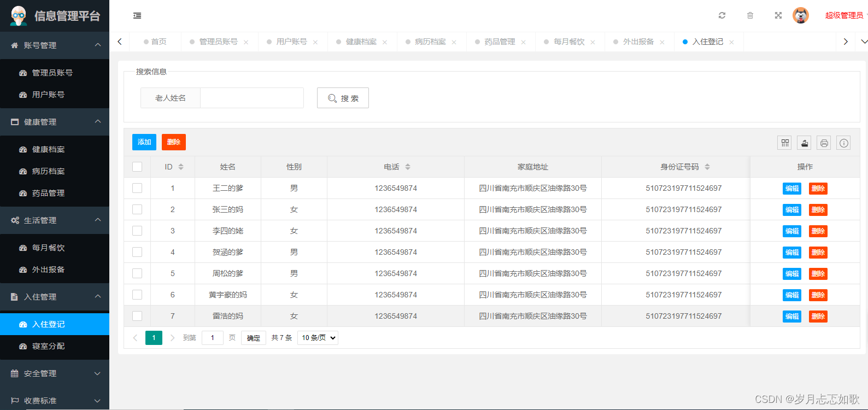
Task: Sort by ID column arrows
Action: click(181, 167)
